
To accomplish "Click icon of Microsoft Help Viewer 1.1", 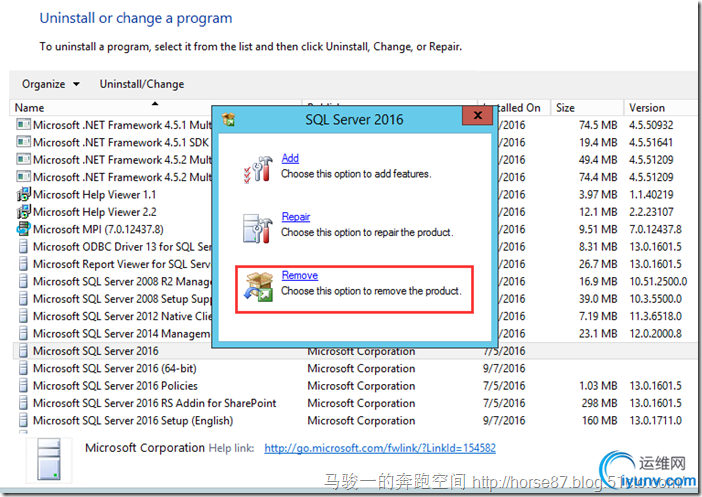I will pos(23,194).
